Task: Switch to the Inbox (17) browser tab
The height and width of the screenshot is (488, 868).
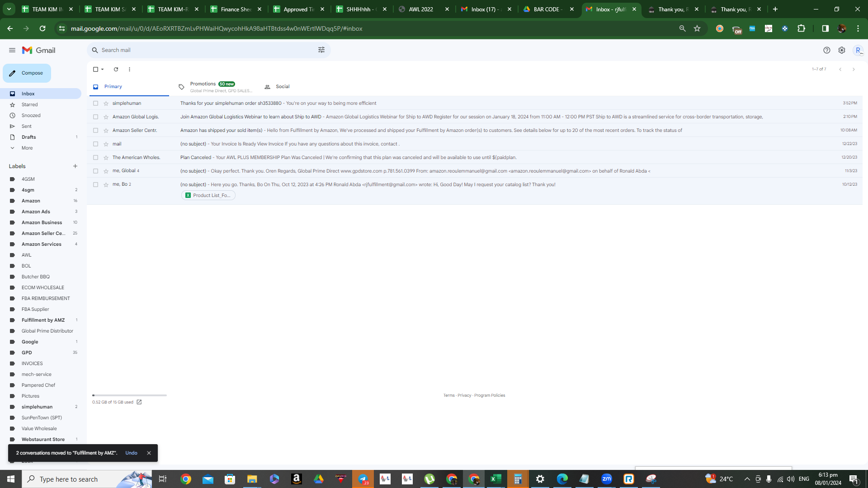Action: (486, 9)
